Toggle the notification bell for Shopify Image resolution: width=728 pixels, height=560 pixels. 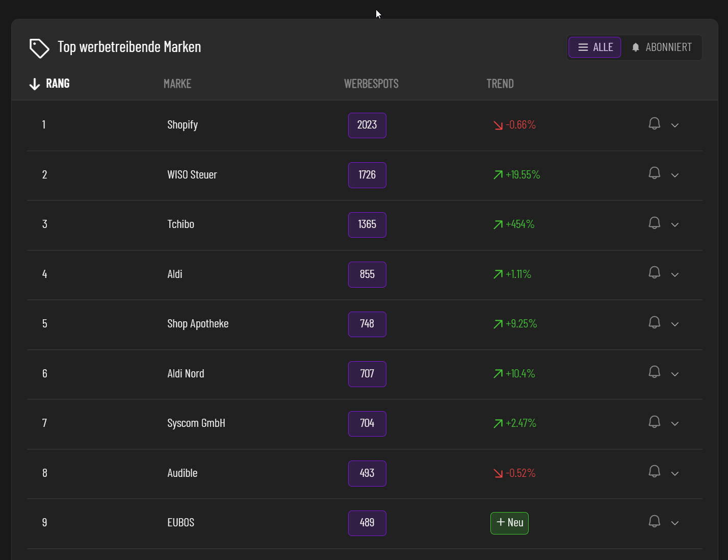click(654, 123)
